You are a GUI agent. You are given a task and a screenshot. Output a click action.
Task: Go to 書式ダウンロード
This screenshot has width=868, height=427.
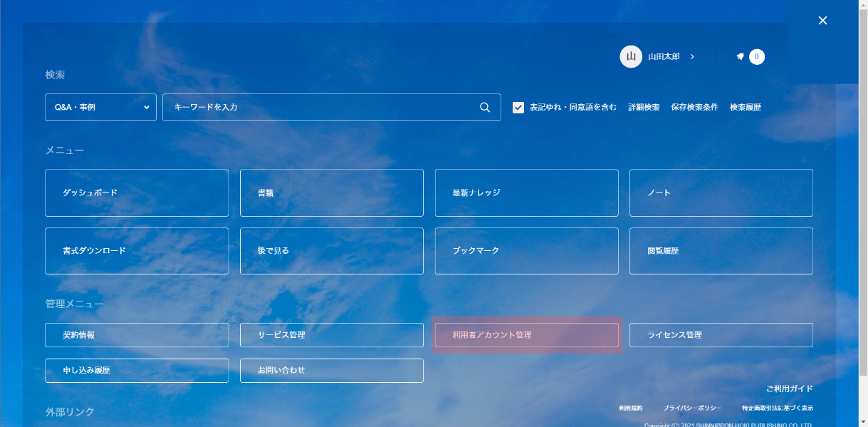137,251
